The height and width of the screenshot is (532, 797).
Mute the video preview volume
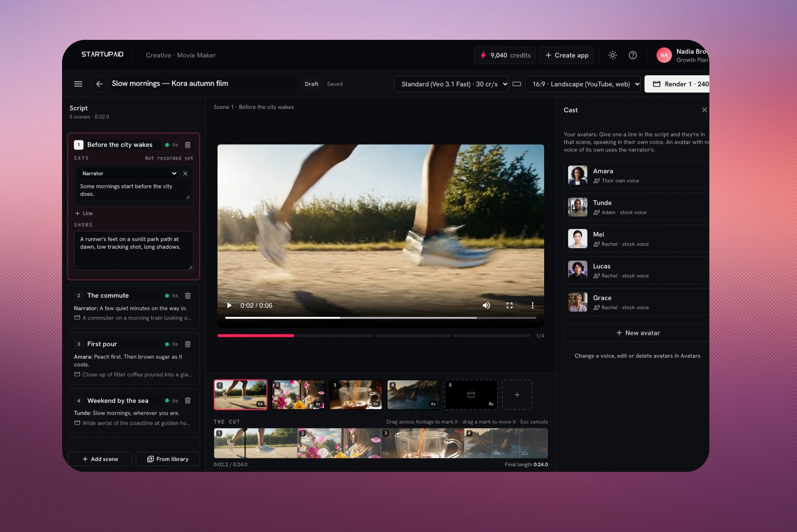pyautogui.click(x=486, y=306)
